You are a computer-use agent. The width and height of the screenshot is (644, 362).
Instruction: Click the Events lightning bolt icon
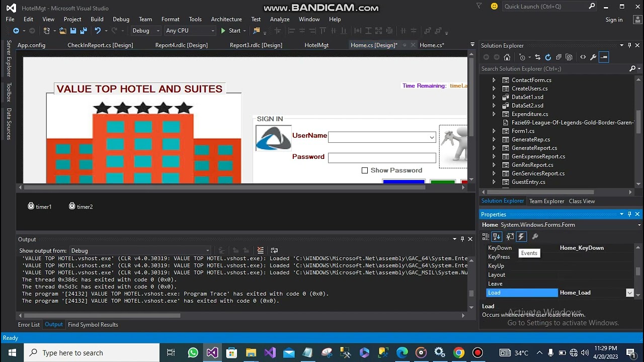(521, 236)
